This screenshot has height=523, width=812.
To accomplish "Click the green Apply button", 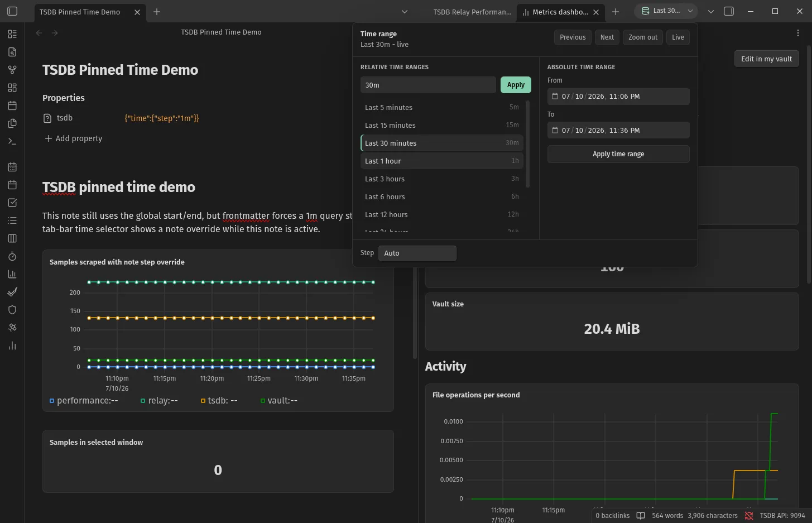I will point(516,85).
